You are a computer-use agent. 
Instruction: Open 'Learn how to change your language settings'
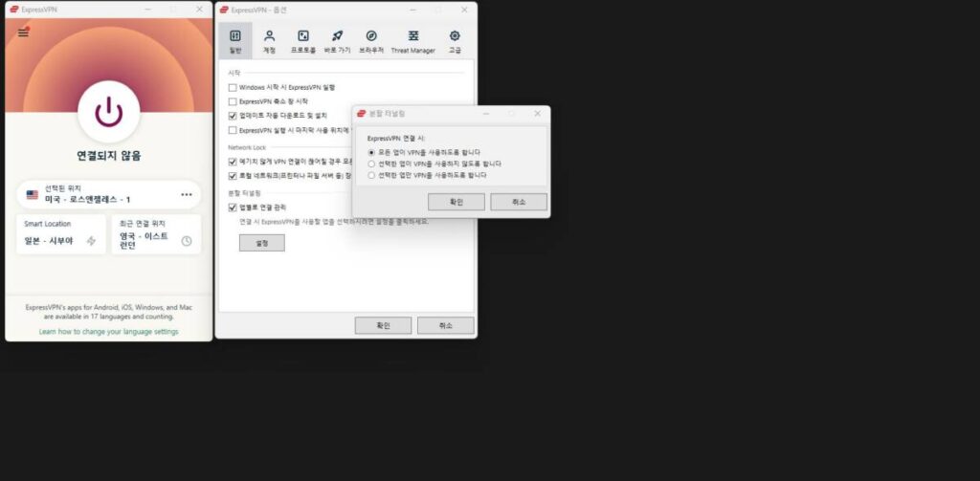[108, 332]
